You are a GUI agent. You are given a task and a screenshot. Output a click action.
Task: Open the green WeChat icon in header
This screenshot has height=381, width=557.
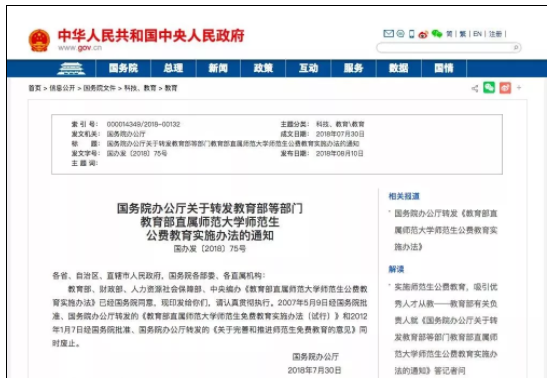click(x=437, y=34)
